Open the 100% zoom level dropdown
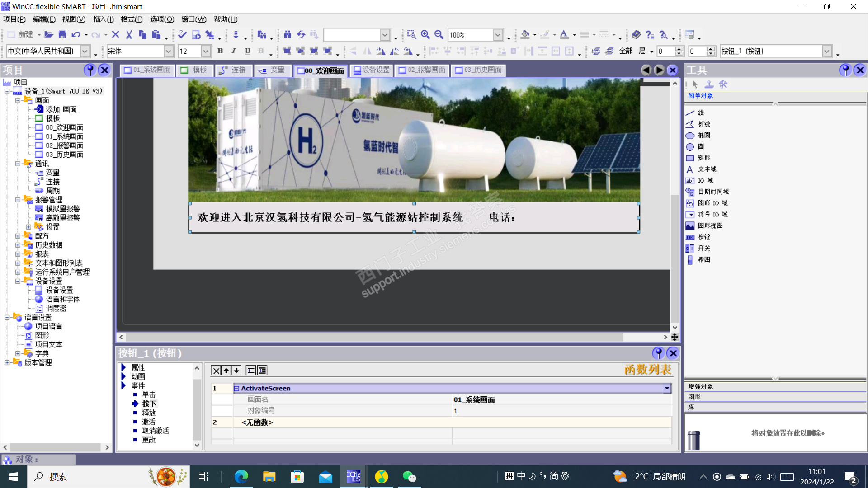Screen dimensions: 868x488 [498, 35]
